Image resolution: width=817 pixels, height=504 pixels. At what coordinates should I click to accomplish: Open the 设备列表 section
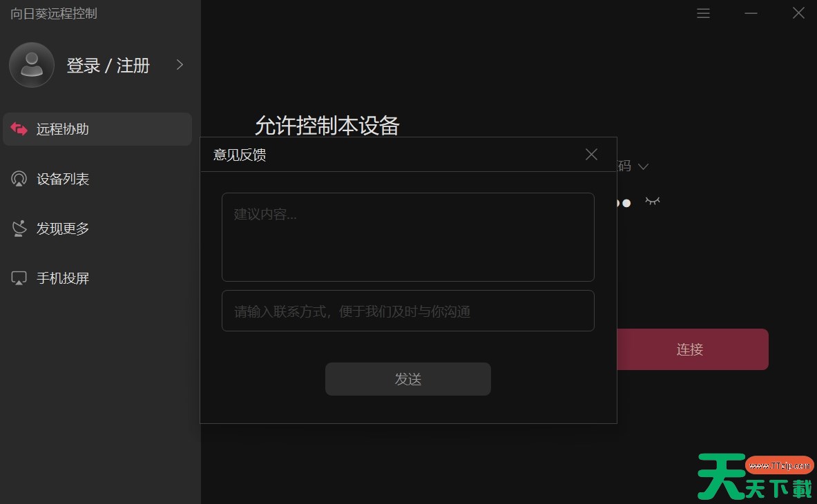click(63, 180)
